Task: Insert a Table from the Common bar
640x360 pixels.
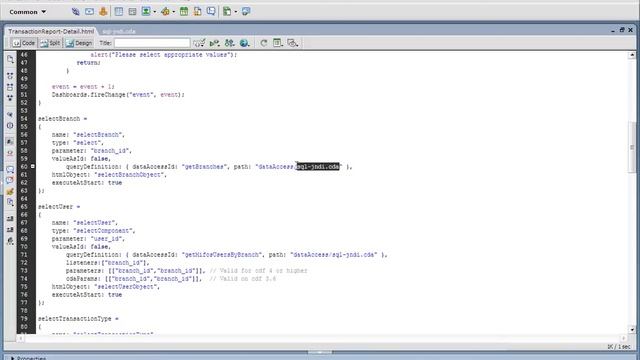Action: [x=119, y=11]
